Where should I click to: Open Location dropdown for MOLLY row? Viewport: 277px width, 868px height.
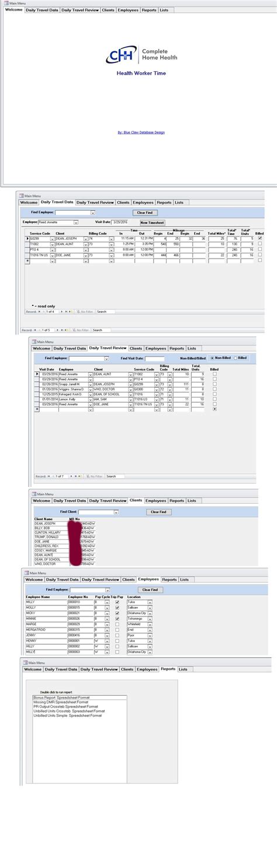click(150, 608)
